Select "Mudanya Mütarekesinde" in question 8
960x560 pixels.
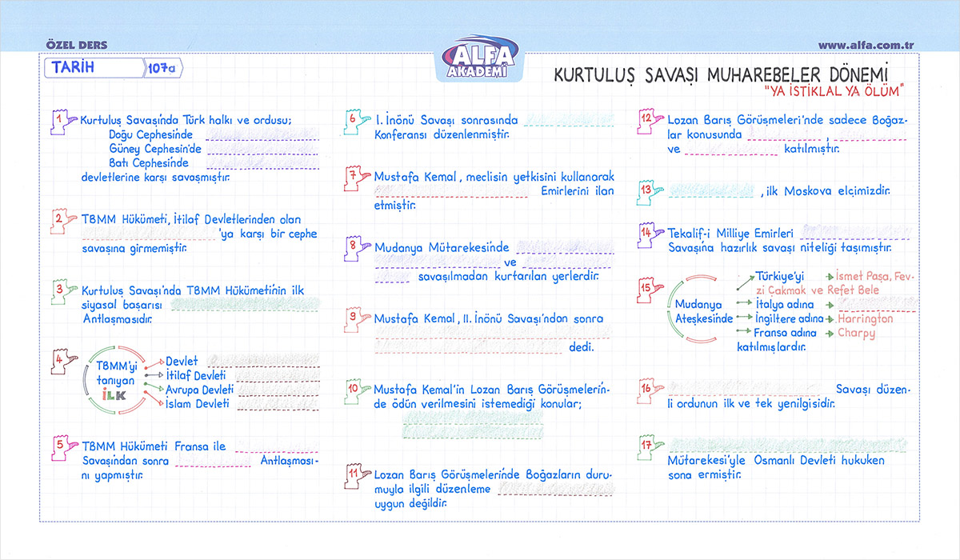pos(442,248)
